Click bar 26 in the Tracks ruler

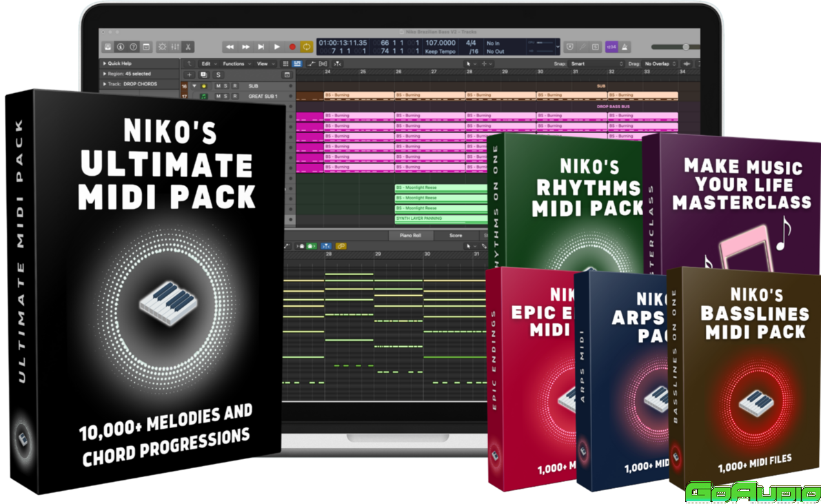(398, 72)
